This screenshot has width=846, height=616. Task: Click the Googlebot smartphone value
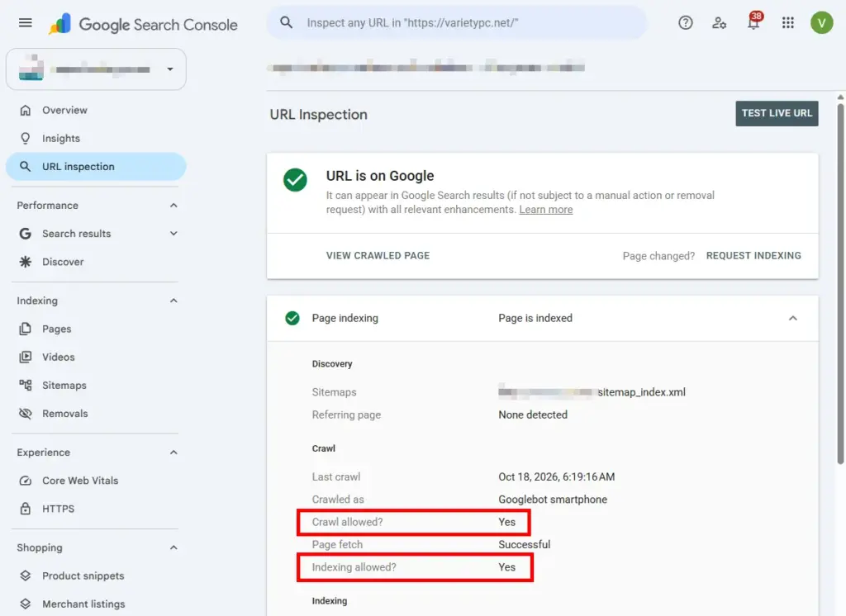tap(553, 500)
